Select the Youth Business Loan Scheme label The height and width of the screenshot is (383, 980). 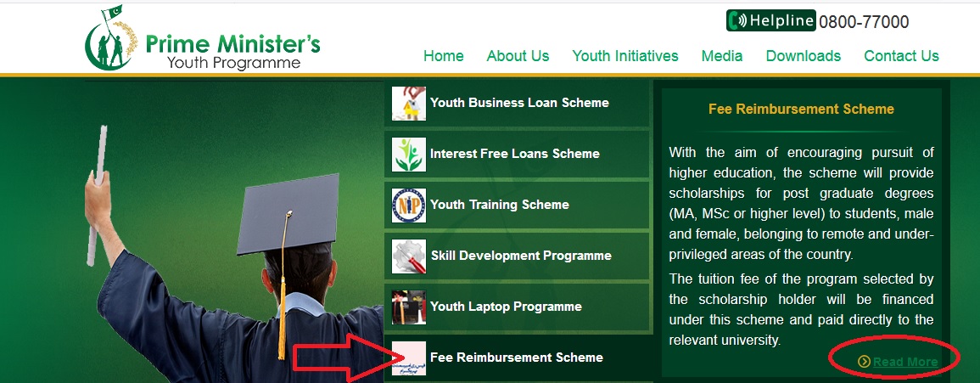[x=519, y=103]
